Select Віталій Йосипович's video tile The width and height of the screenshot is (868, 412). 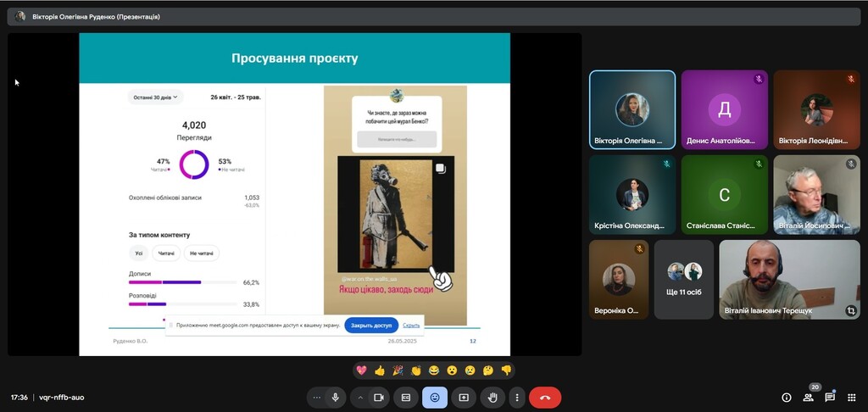click(x=816, y=194)
